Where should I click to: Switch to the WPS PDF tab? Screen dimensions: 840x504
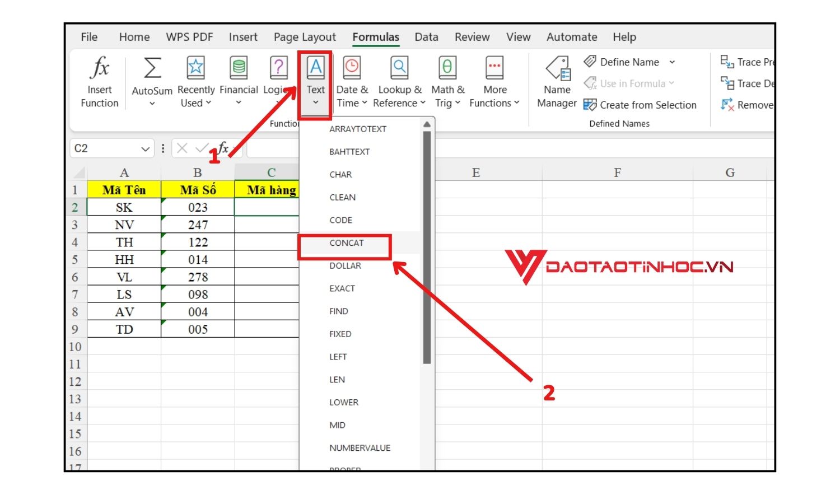click(189, 37)
